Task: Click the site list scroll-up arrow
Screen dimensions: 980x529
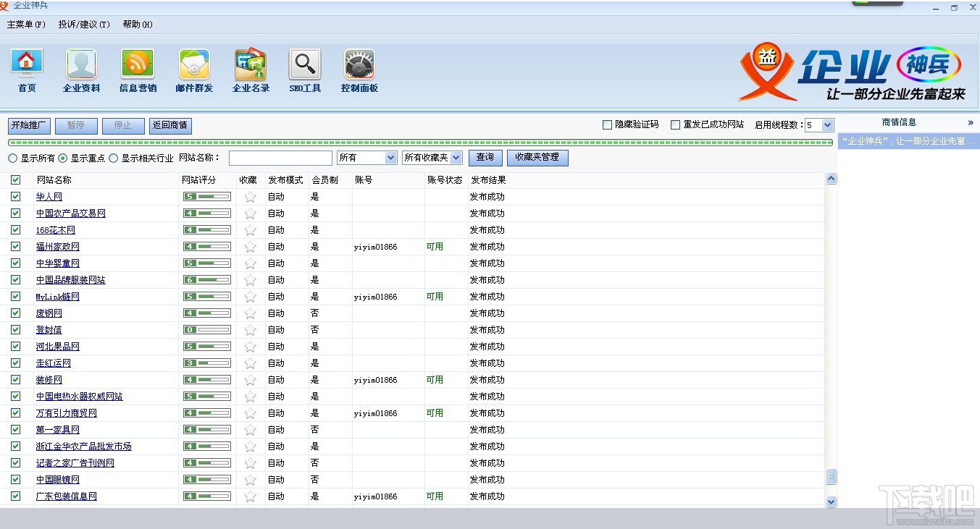Action: pyautogui.click(x=831, y=179)
